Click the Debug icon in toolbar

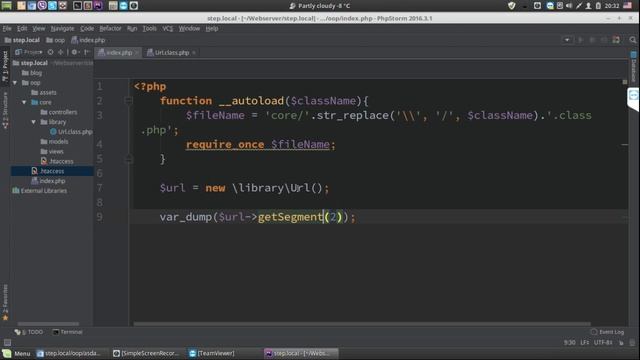point(592,40)
